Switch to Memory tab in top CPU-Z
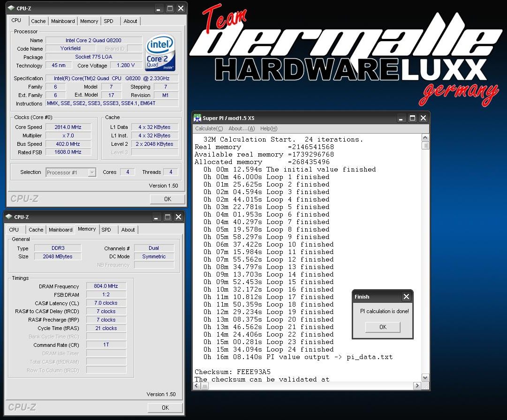 pyautogui.click(x=89, y=21)
